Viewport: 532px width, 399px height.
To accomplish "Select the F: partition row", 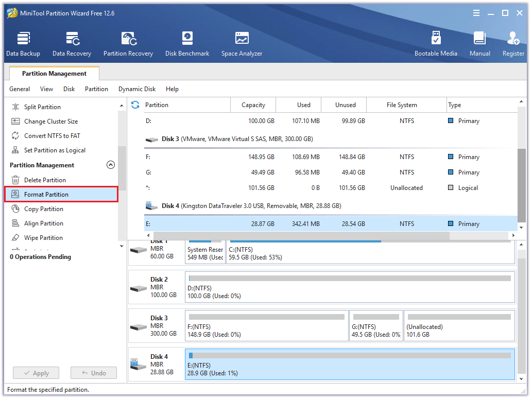I will [331, 157].
